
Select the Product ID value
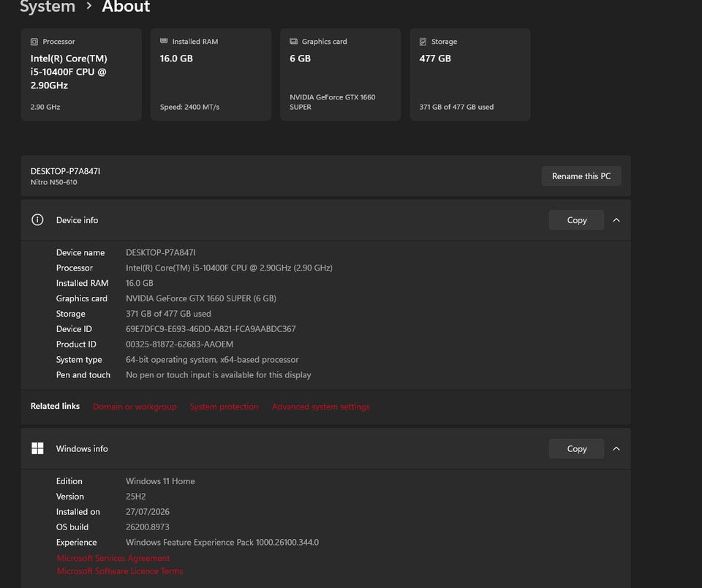[180, 344]
